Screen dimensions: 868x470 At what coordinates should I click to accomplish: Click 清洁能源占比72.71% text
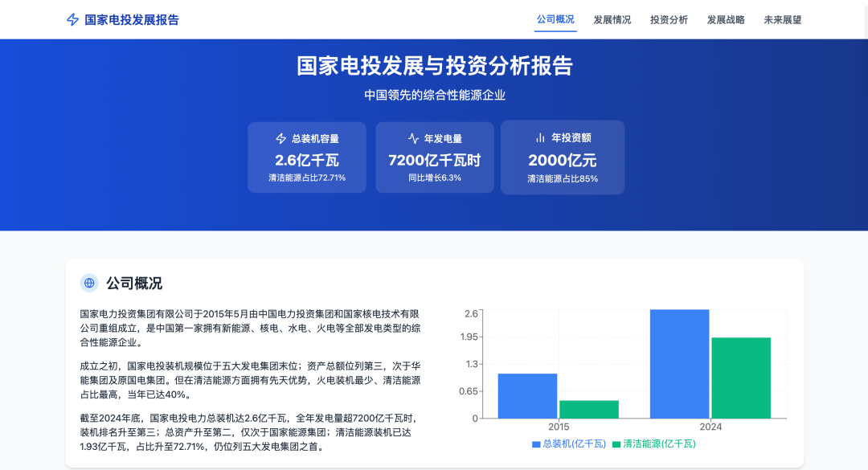pyautogui.click(x=307, y=178)
